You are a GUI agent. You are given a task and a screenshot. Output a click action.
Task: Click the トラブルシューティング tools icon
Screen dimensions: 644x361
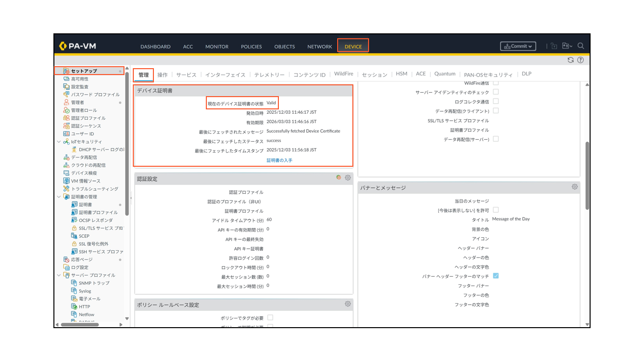[x=67, y=189]
